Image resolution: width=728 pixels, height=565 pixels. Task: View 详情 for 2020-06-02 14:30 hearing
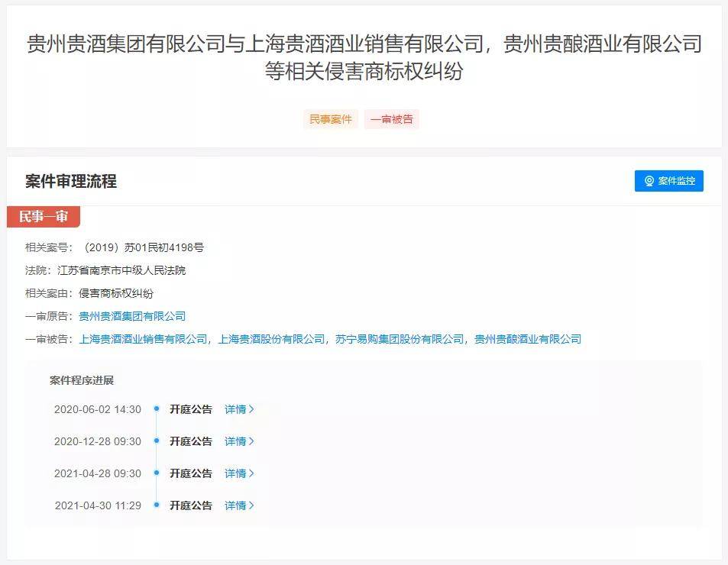click(239, 409)
